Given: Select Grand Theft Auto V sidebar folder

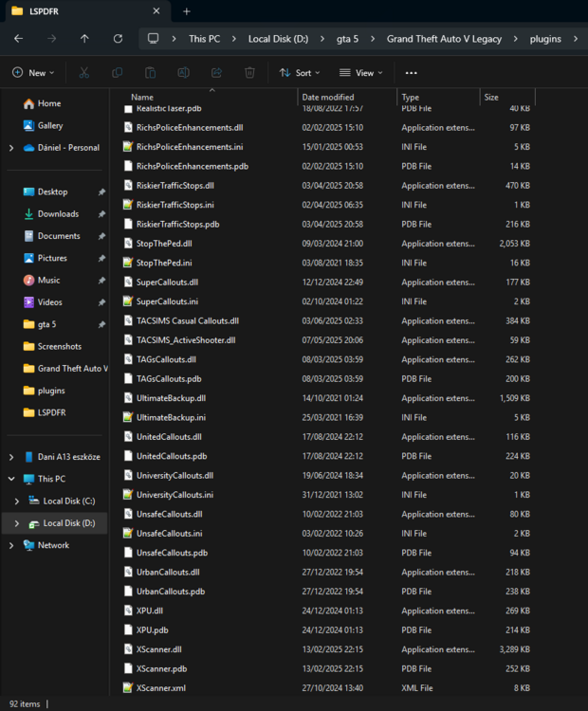Looking at the screenshot, I should pos(65,369).
